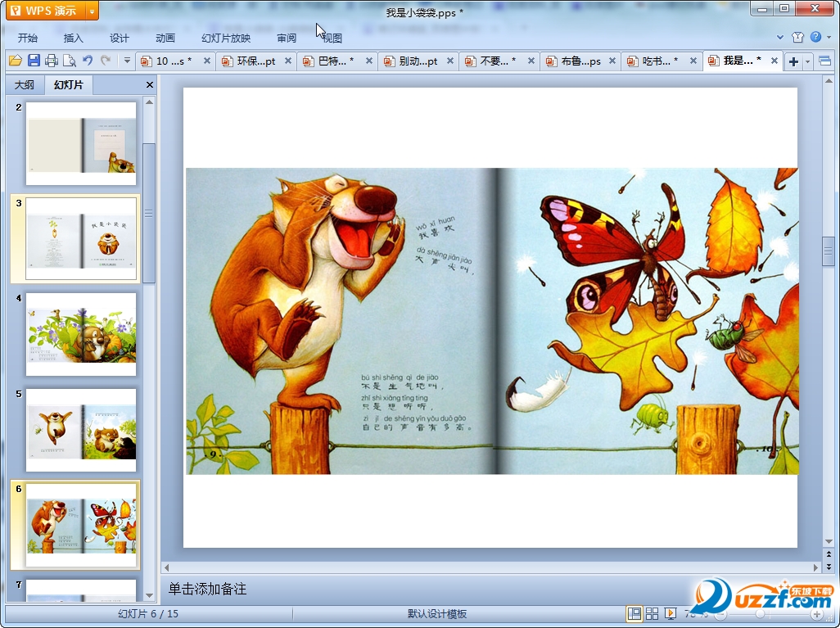Open the 插入 menu tab

click(x=74, y=38)
